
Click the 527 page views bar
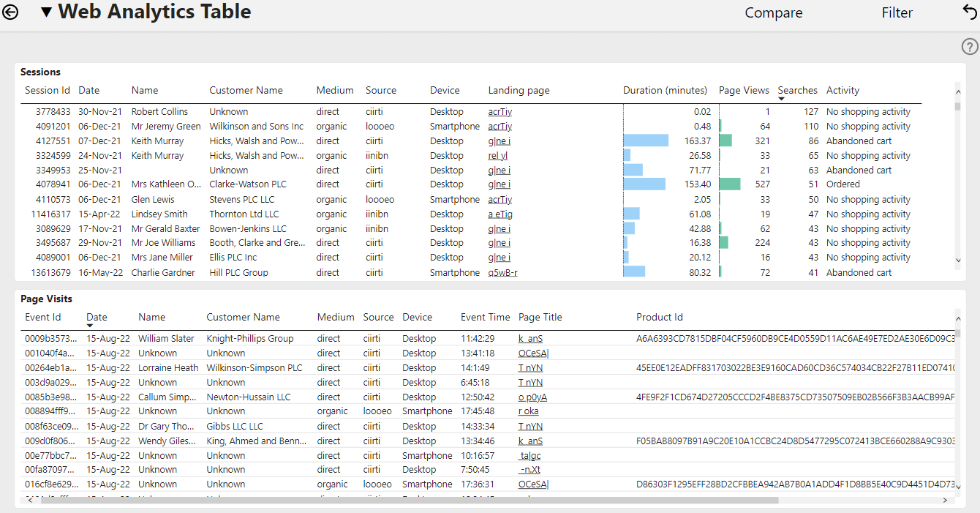[730, 184]
